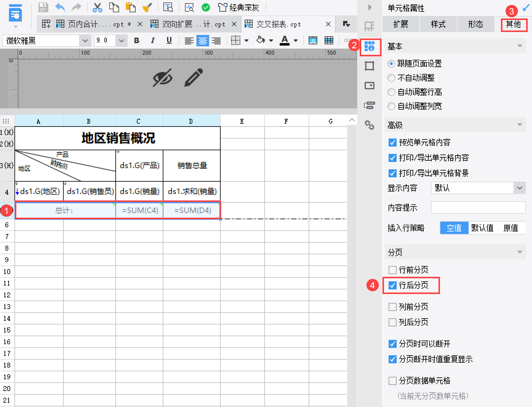
Task: Click the Redo arrow icon
Action: [76, 7]
